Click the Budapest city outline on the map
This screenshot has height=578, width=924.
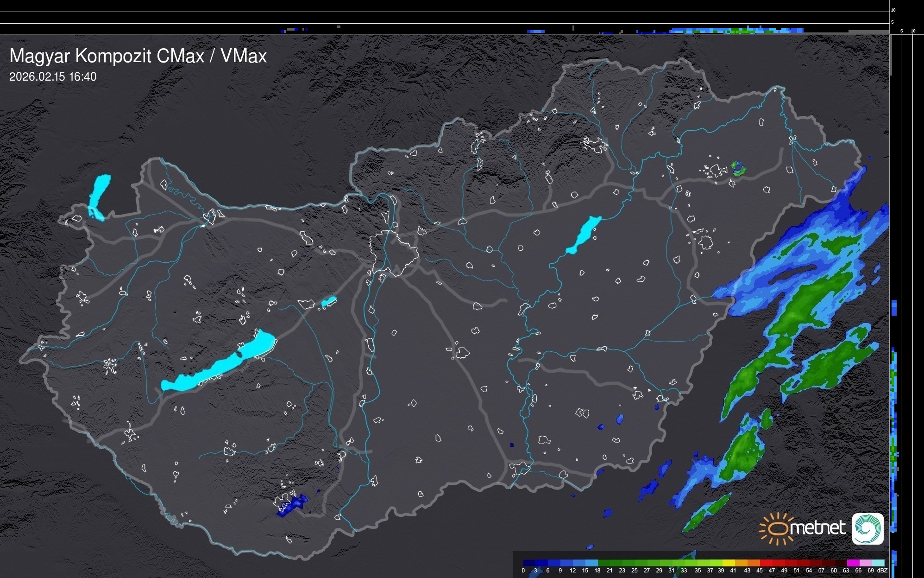394,253
